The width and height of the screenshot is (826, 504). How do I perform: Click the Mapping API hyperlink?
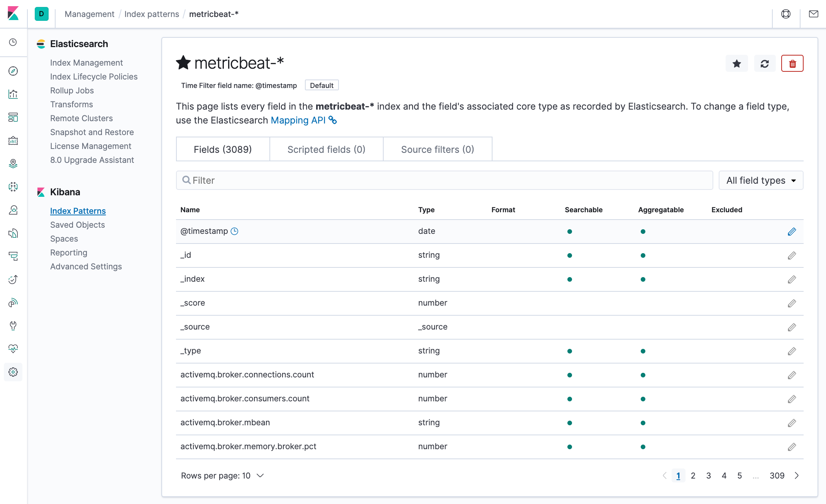pyautogui.click(x=298, y=120)
